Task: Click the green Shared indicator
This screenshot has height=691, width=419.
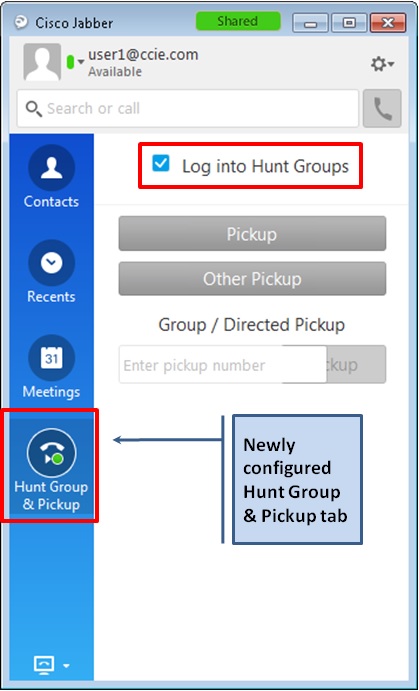Action: coord(238,21)
